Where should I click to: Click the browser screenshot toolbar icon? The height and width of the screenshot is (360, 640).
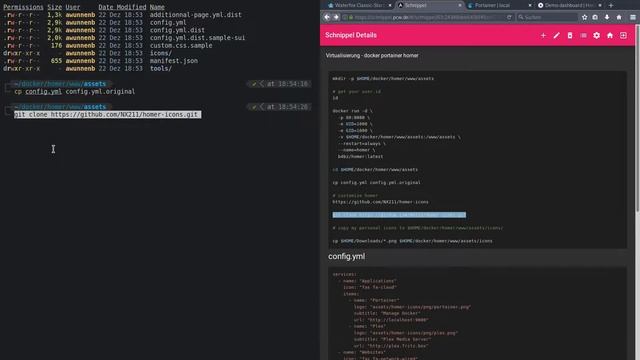595,17
